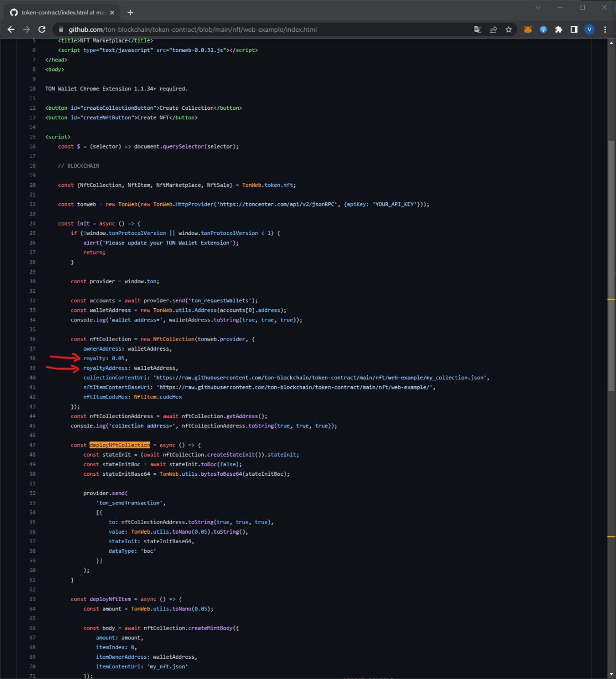Select line number 12
This screenshot has width=616, height=679.
pos(33,108)
